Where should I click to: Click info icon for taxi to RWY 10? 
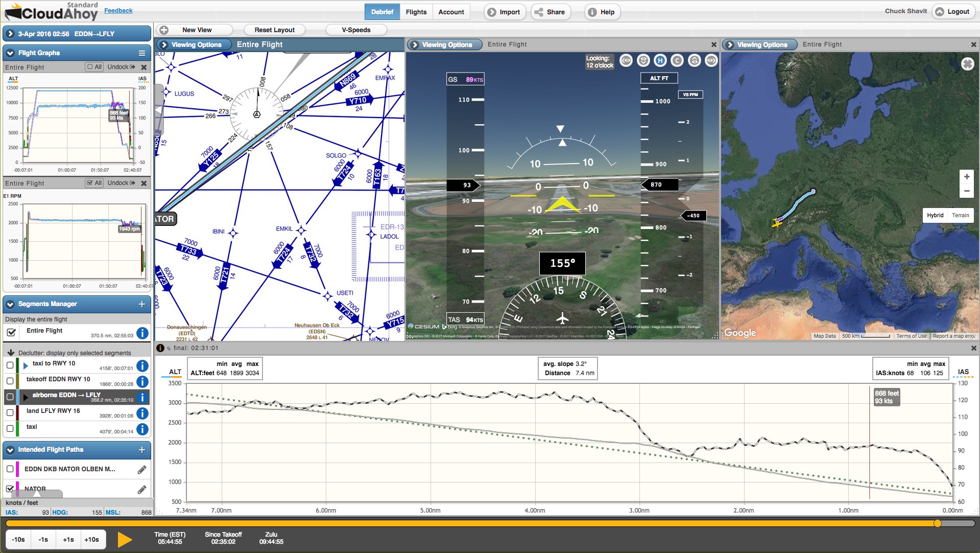pos(142,366)
